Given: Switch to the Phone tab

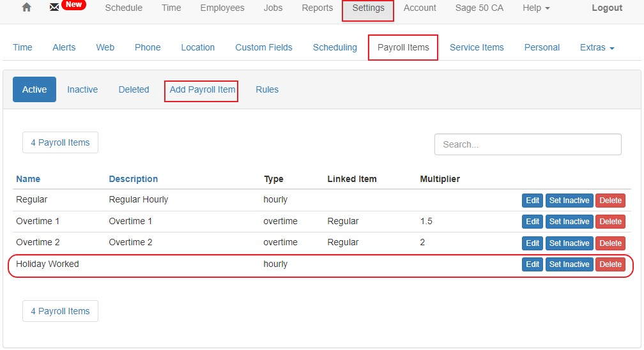Looking at the screenshot, I should [148, 47].
